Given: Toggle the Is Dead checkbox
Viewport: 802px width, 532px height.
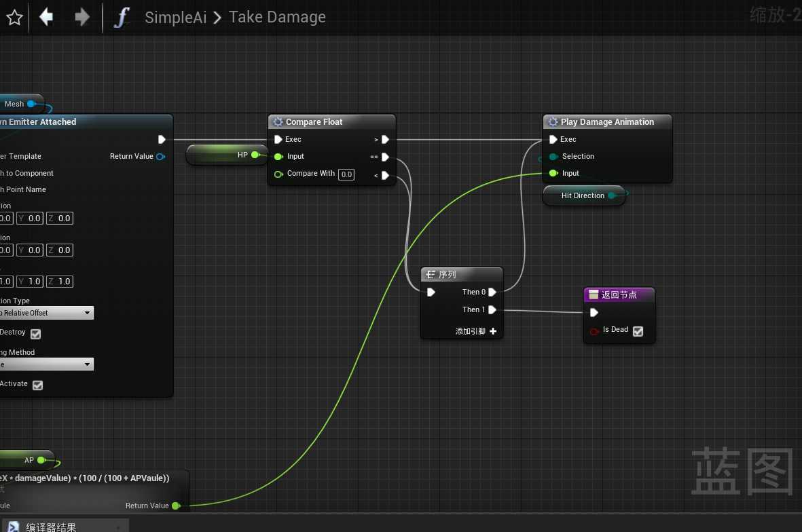Looking at the screenshot, I should click(638, 331).
